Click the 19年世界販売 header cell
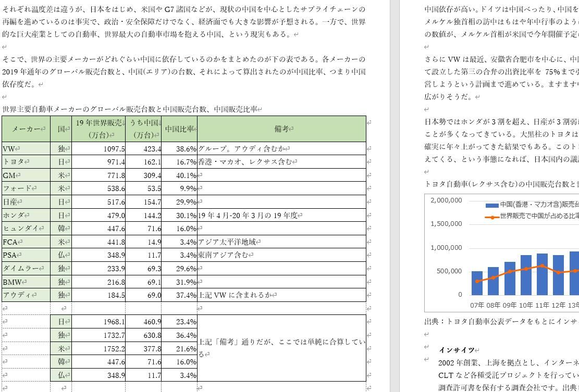 (98, 129)
